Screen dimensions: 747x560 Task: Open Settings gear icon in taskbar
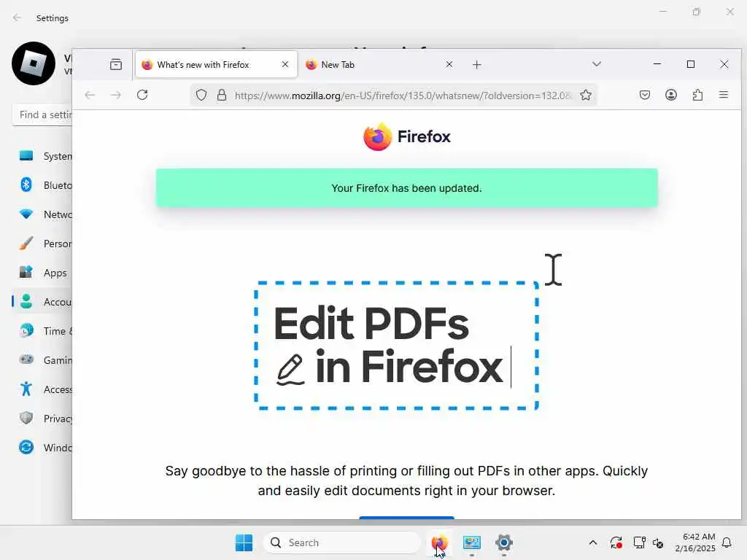pos(503,542)
